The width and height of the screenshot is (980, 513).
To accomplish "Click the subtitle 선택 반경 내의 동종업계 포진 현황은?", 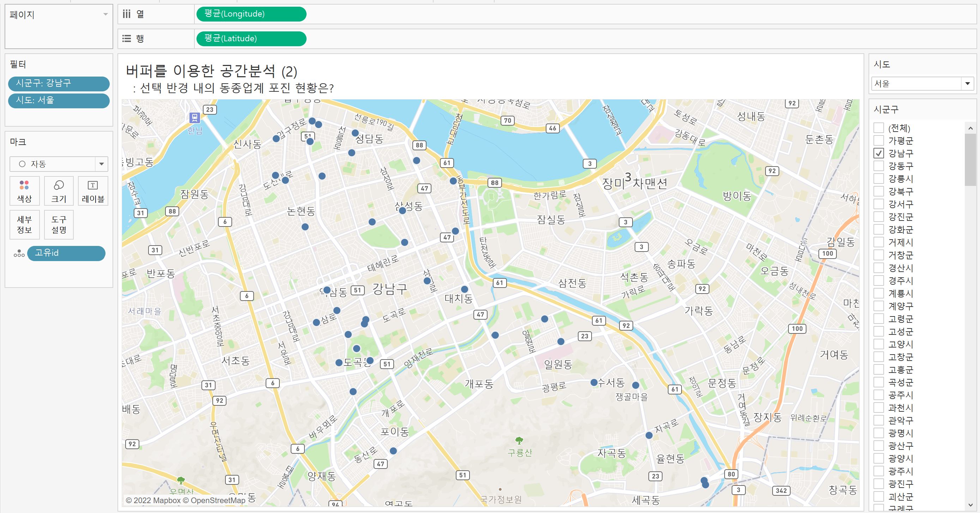I will 237,88.
